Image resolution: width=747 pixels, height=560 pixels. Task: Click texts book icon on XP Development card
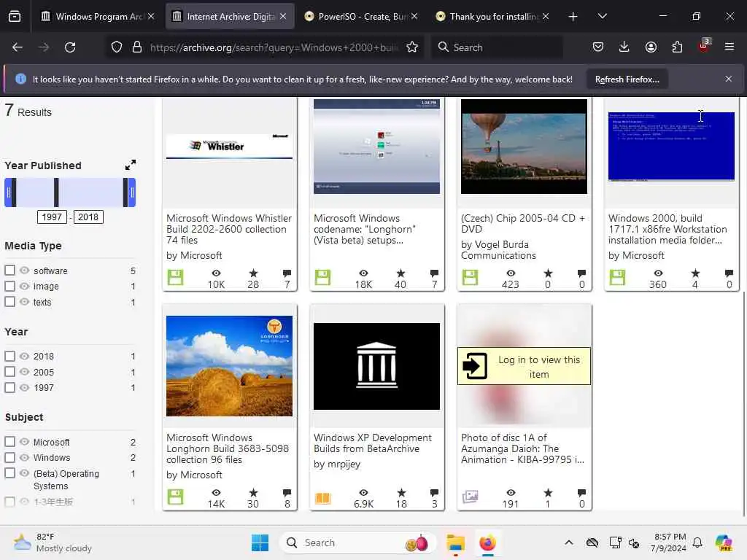click(x=322, y=498)
